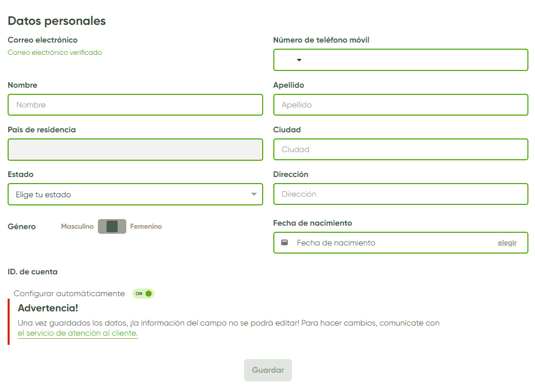Click the calendar icon in birth date field
Image resolution: width=535 pixels, height=392 pixels.
pyautogui.click(x=284, y=242)
